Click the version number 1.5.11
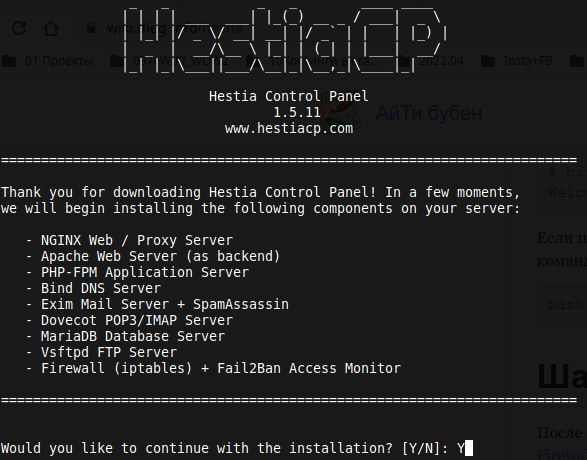Screen dimensions: 587x460 [x=296, y=112]
